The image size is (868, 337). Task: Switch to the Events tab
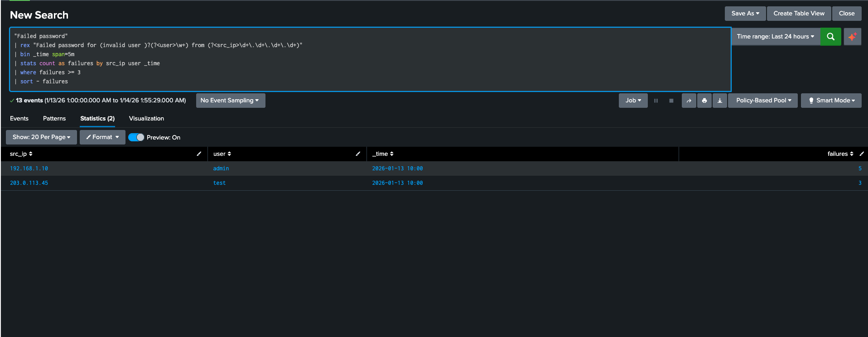coord(19,119)
